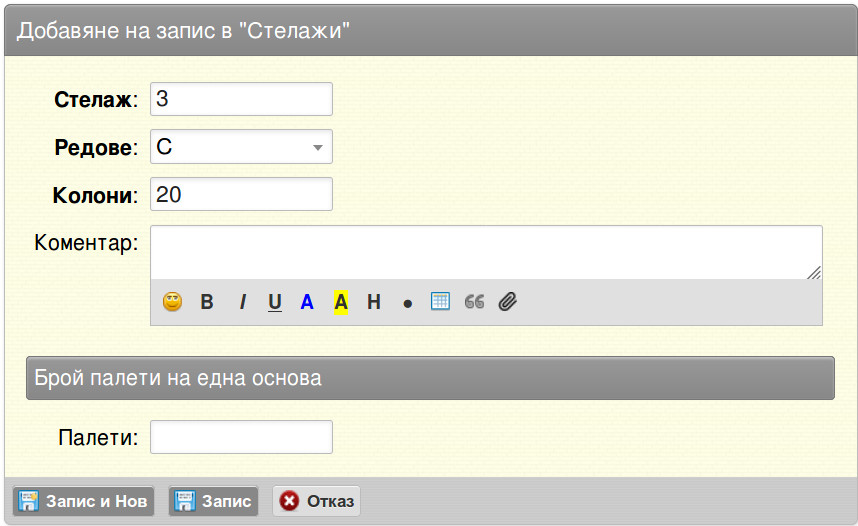Insert a table into the comment
858x526 pixels.
tap(440, 301)
